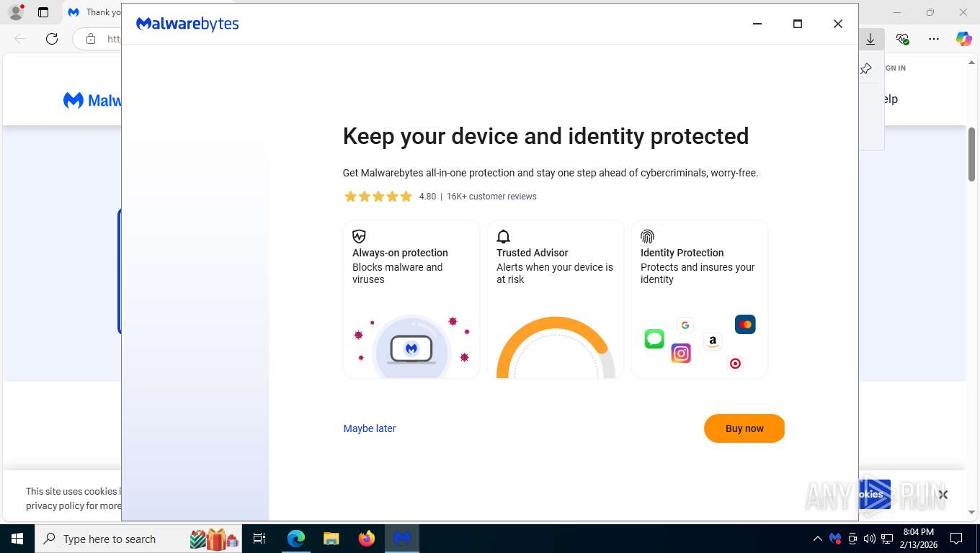Click the orange risk gauge graphic

(x=556, y=347)
